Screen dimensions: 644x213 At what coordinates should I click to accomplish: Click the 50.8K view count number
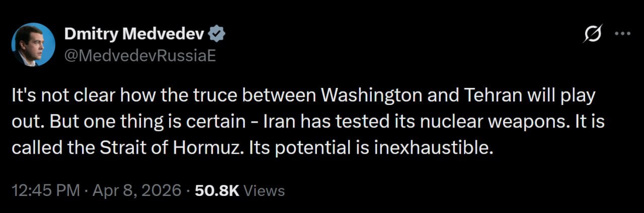(217, 190)
